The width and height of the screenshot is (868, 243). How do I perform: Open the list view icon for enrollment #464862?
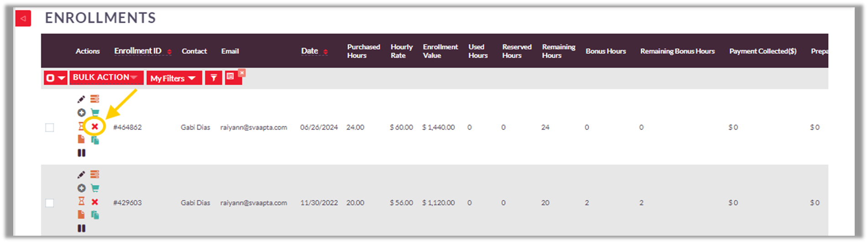94,99
